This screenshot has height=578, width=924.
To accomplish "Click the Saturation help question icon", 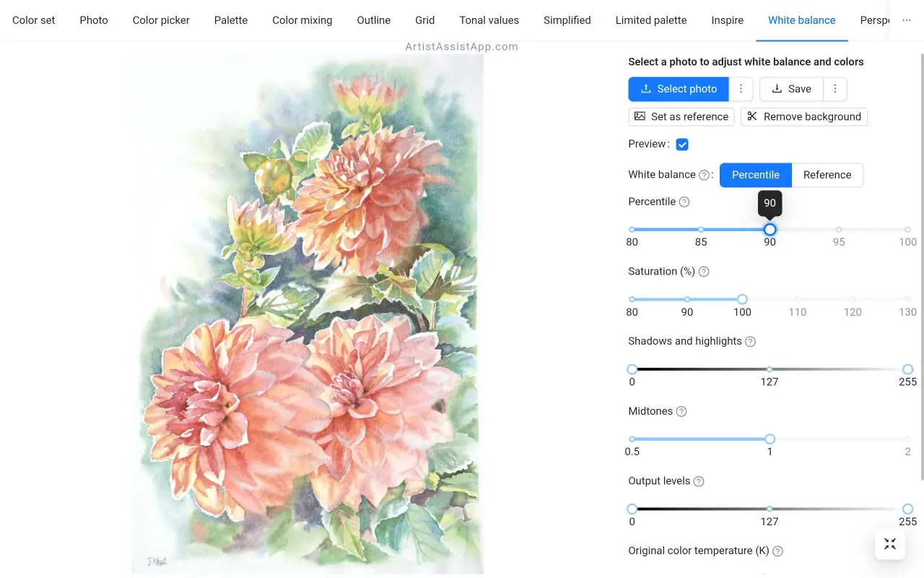I will click(704, 272).
